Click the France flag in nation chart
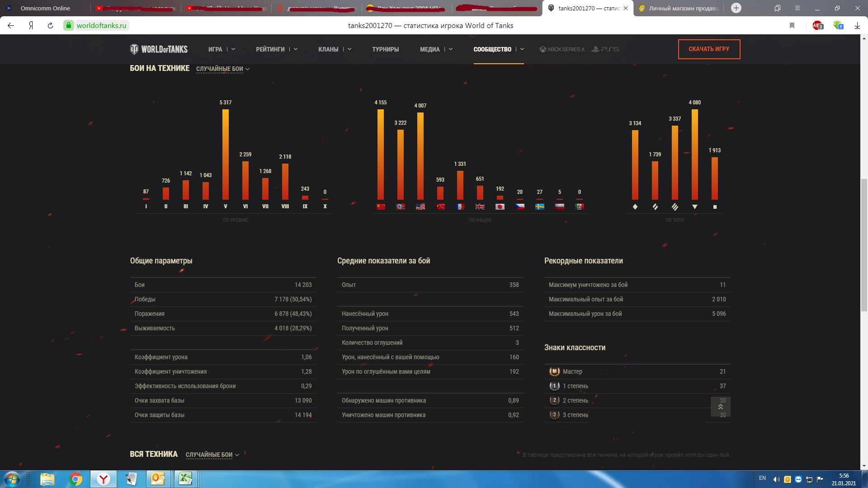 460,206
